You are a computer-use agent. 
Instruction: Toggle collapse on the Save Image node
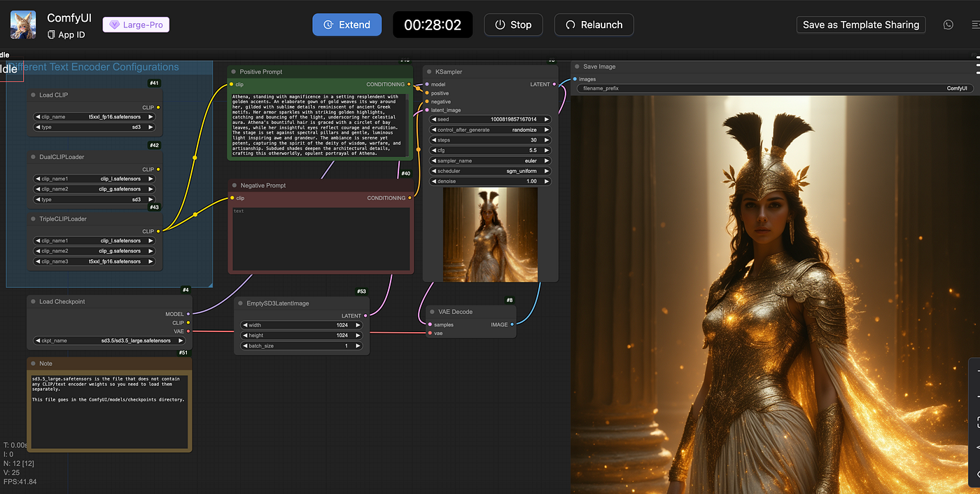[x=577, y=67]
